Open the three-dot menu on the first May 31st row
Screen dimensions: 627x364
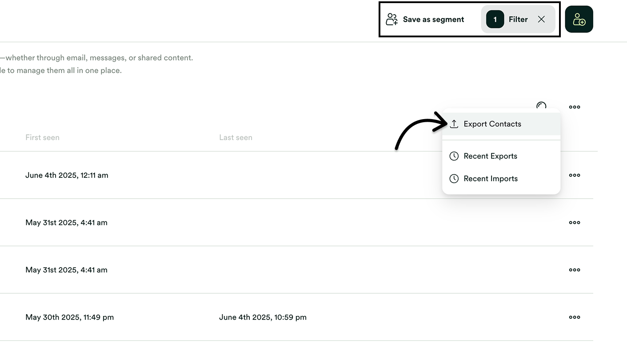pos(574,222)
